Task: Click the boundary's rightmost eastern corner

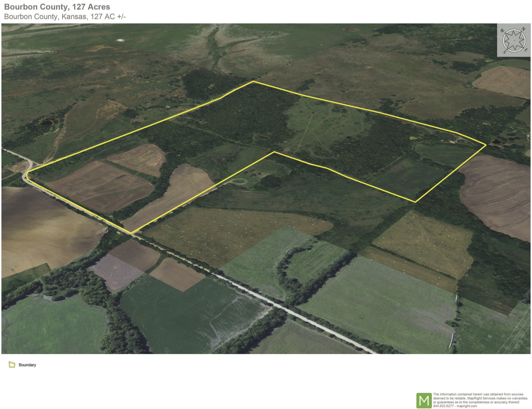Action: coord(486,145)
